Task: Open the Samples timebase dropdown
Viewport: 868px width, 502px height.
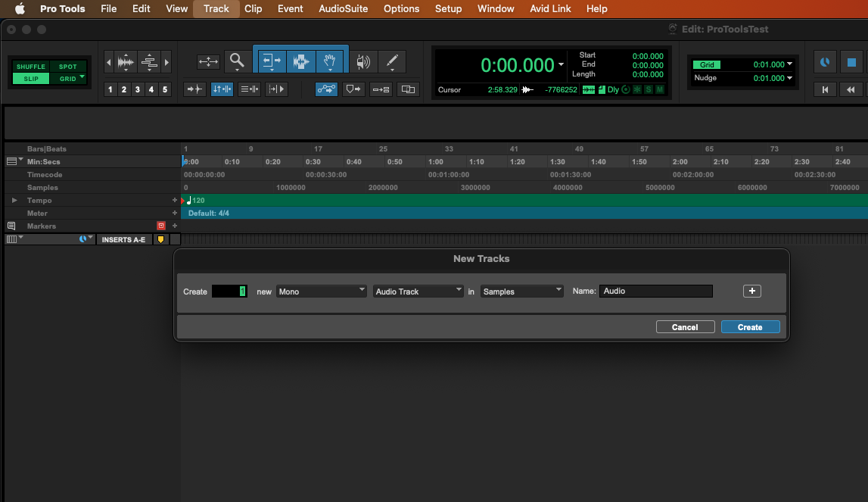Action: pos(522,292)
